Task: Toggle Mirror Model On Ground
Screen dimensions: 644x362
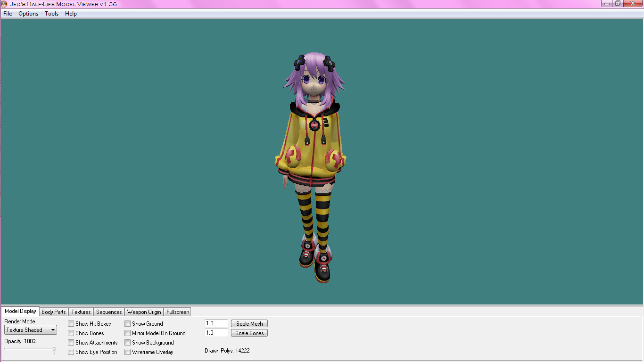Action: coord(127,333)
